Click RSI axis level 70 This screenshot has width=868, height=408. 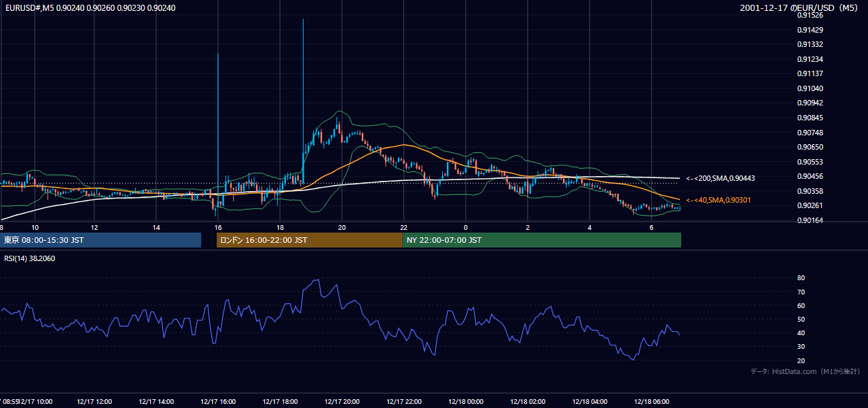pyautogui.click(x=801, y=292)
